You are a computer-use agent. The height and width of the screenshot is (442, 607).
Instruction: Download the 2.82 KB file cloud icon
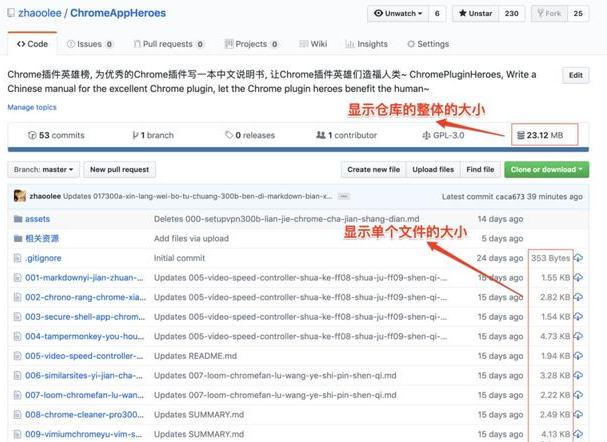(x=578, y=297)
